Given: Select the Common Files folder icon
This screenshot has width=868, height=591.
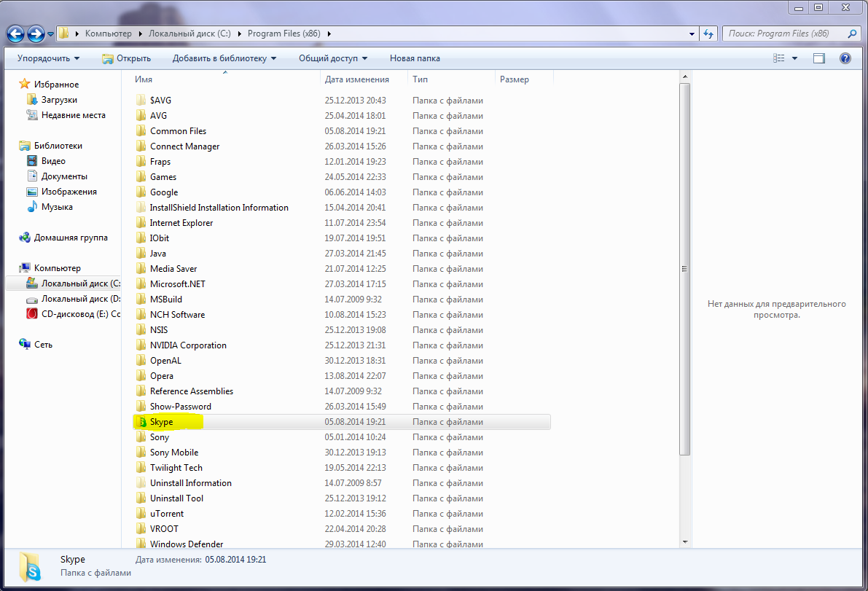Looking at the screenshot, I should 141,130.
